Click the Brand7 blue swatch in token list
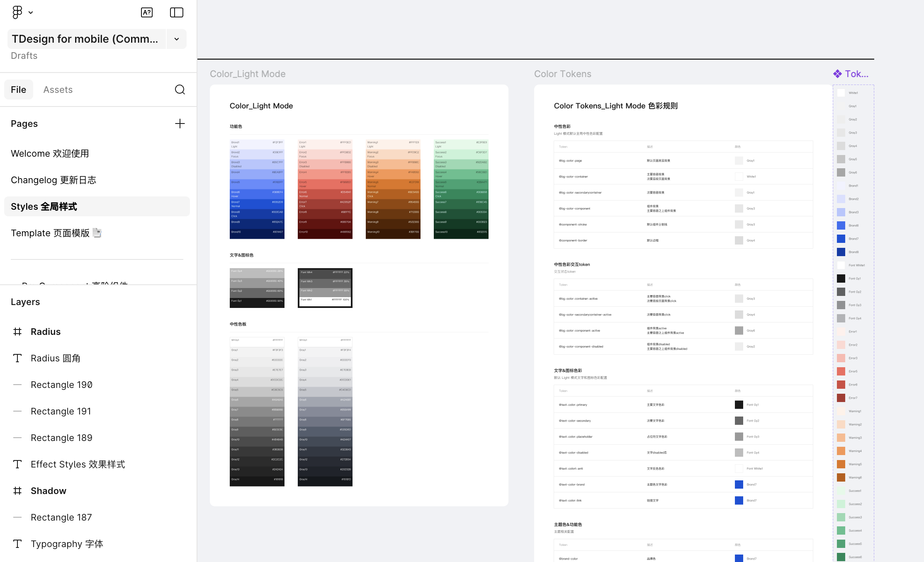924x562 pixels. click(x=841, y=239)
